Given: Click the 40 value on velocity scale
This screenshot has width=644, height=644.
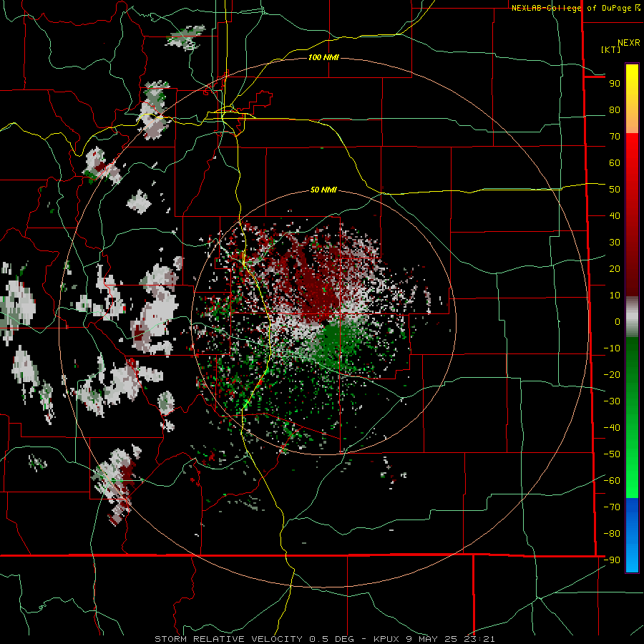Looking at the screenshot, I should tap(615, 216).
